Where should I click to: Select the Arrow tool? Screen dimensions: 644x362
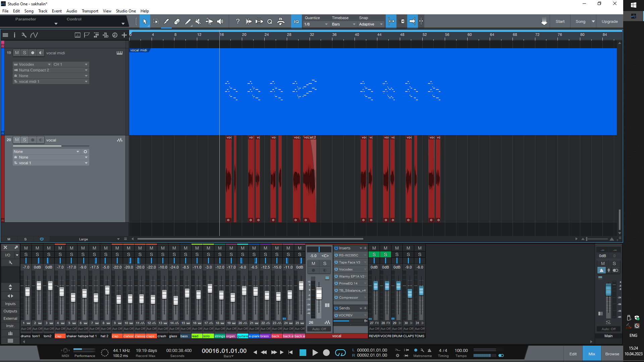pos(145,21)
